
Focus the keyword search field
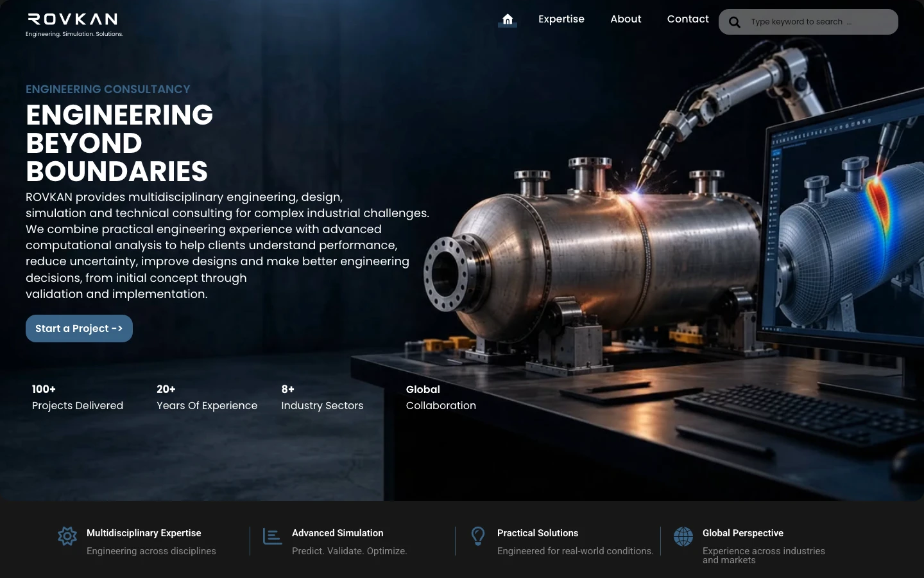(x=809, y=22)
